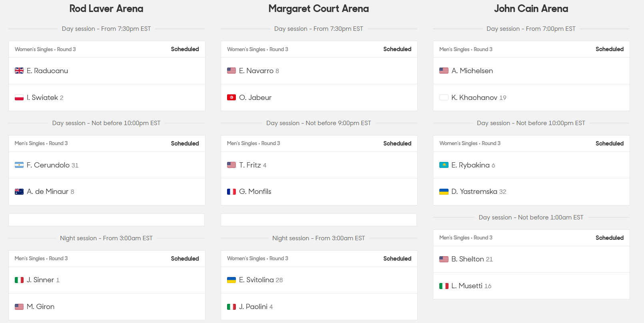Select player M. Giron
644x323 pixels.
pyautogui.click(x=40, y=307)
